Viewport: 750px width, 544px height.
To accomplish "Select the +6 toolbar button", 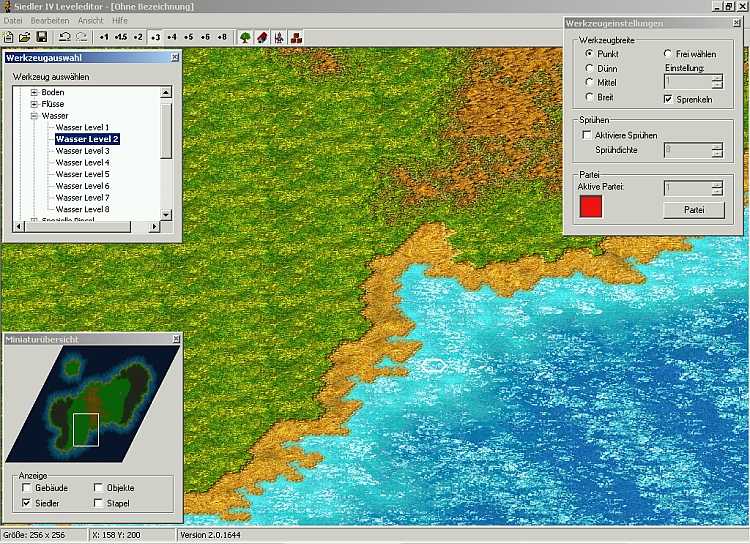I will click(x=205, y=37).
